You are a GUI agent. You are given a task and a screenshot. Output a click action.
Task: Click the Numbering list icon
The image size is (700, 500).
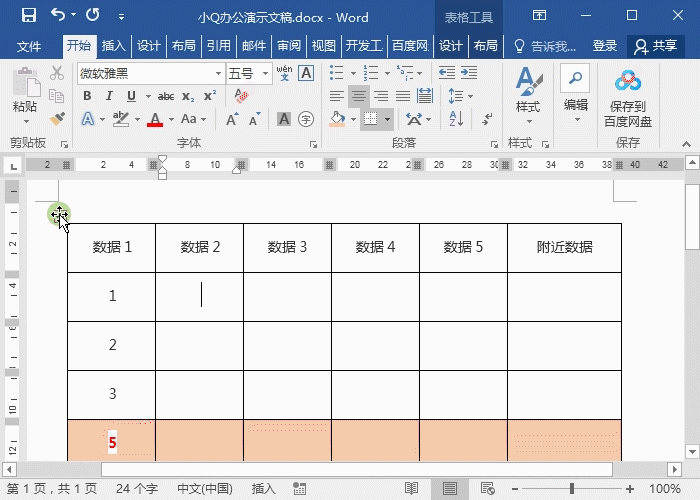pos(371,73)
